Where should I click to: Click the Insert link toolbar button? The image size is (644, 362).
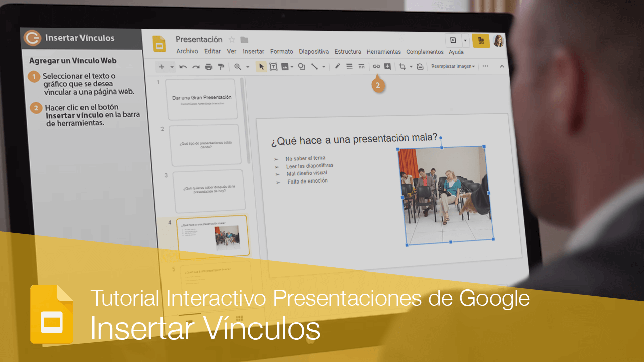click(x=376, y=66)
